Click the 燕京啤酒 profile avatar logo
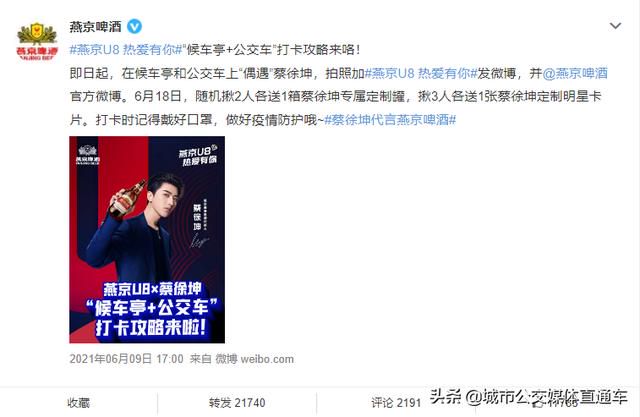Screen dimensions: 640x417 pyautogui.click(x=37, y=41)
